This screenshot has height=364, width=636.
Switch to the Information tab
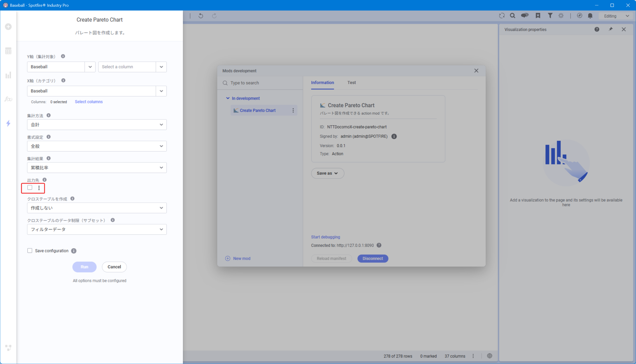[x=322, y=83]
